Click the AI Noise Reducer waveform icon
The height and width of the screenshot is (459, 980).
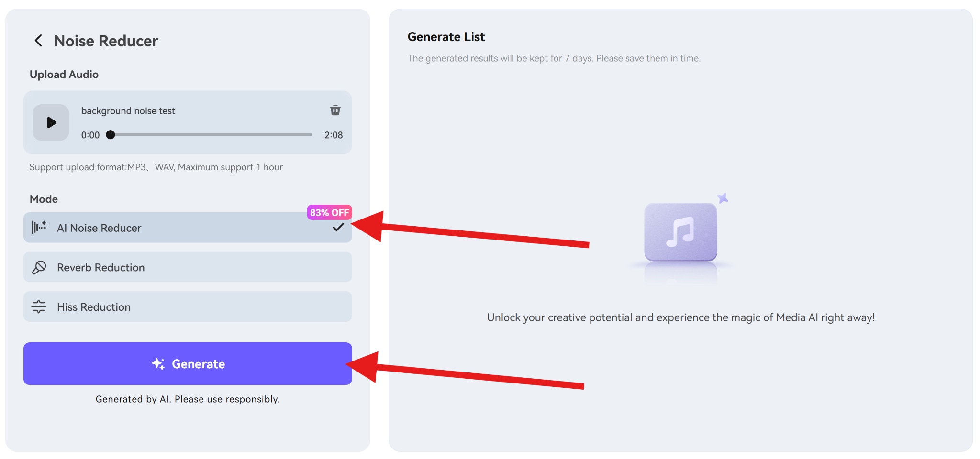tap(39, 227)
